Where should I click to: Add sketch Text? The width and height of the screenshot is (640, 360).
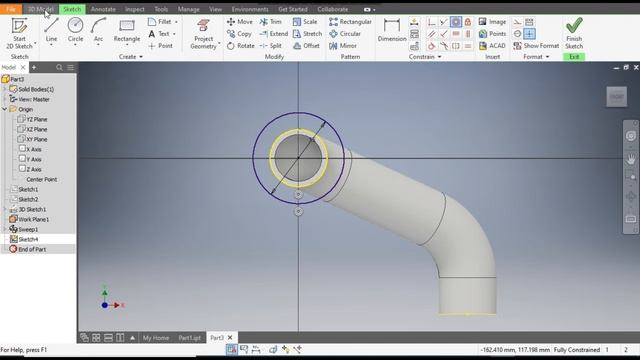[x=159, y=34]
